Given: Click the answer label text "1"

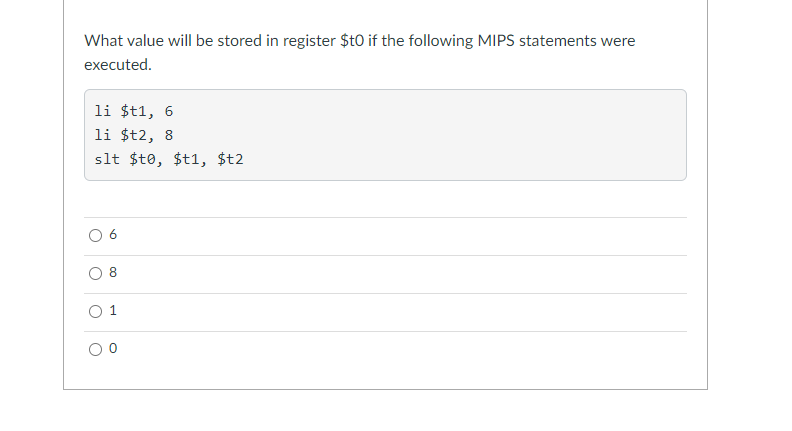Looking at the screenshot, I should [113, 311].
